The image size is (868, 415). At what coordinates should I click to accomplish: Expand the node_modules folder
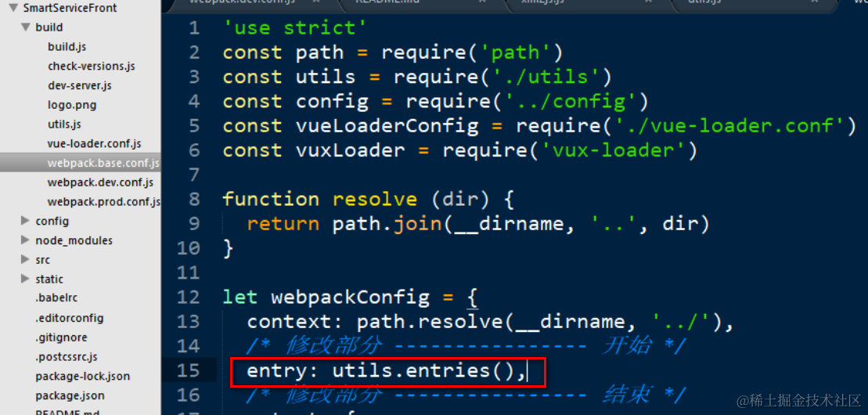click(26, 240)
